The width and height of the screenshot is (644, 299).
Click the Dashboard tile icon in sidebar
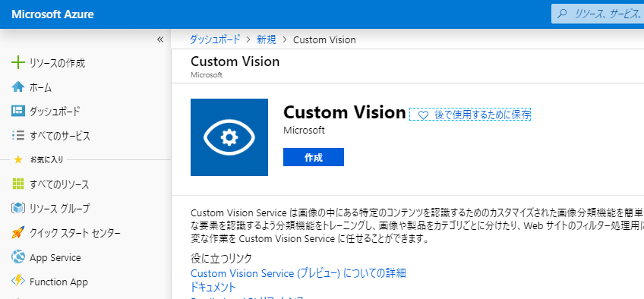point(18,111)
